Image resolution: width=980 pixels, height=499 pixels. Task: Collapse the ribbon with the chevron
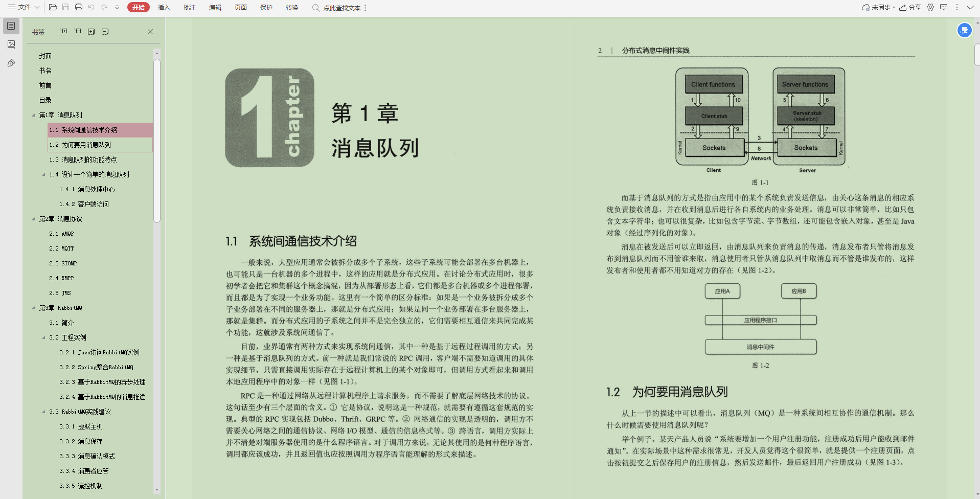pyautogui.click(x=970, y=7)
